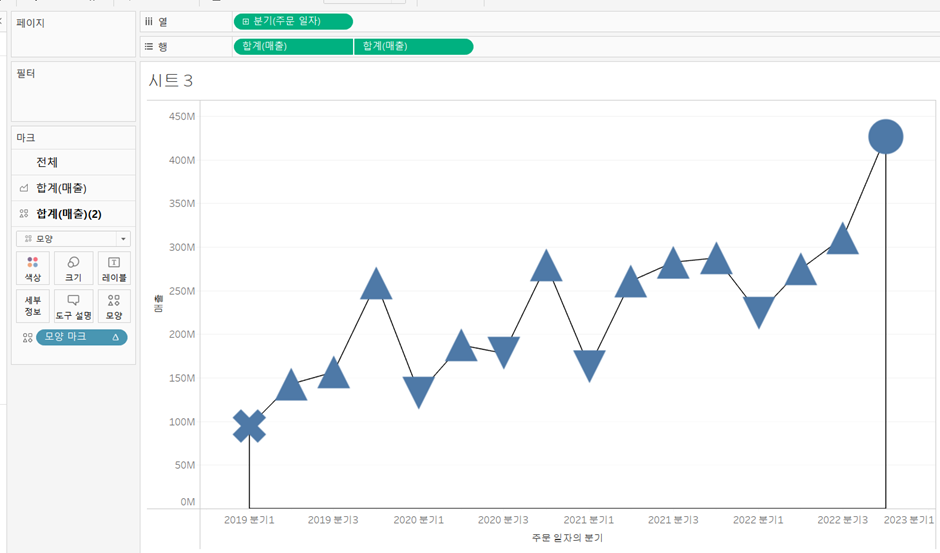This screenshot has height=553, width=940.
Task: Select the large circle mark at chart peak
Action: (885, 137)
